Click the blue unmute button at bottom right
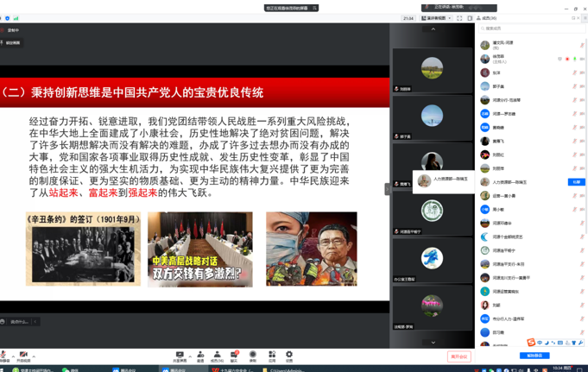588x372 pixels. tap(534, 356)
